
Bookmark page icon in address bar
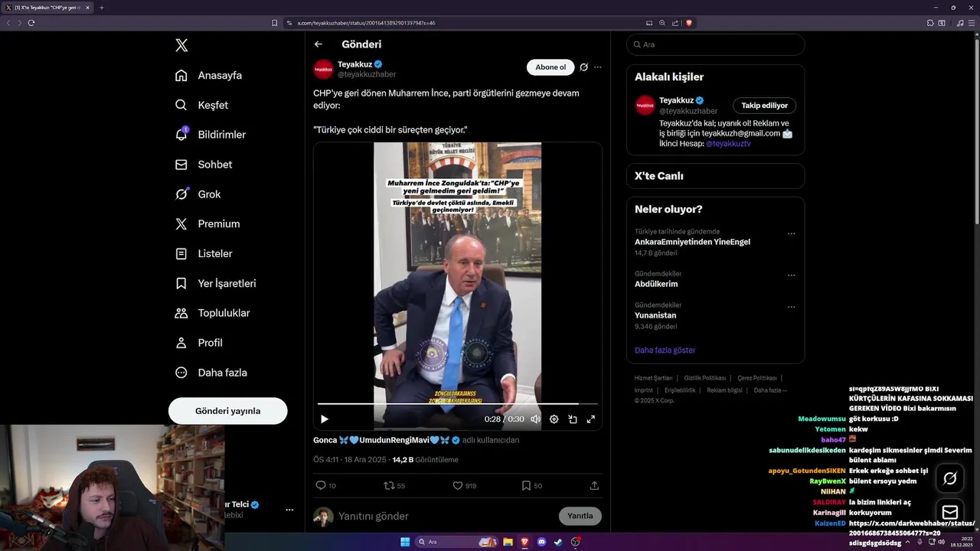click(x=275, y=23)
